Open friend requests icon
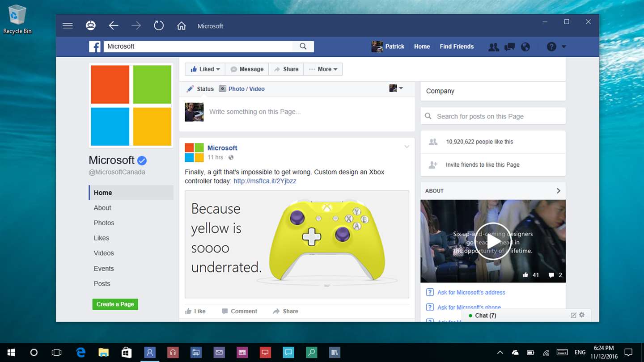This screenshot has width=644, height=362. coord(494,46)
